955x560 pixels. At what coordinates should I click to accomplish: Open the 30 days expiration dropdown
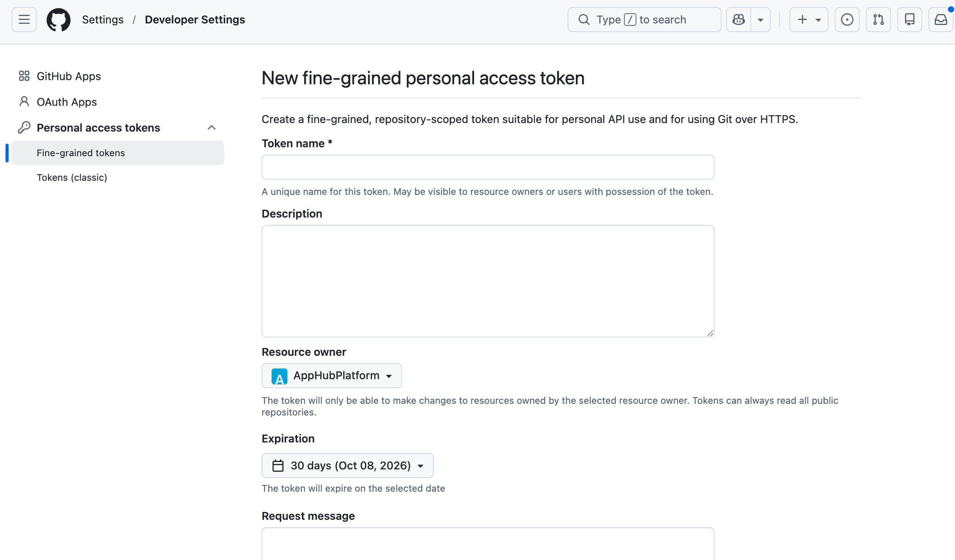coord(348,465)
